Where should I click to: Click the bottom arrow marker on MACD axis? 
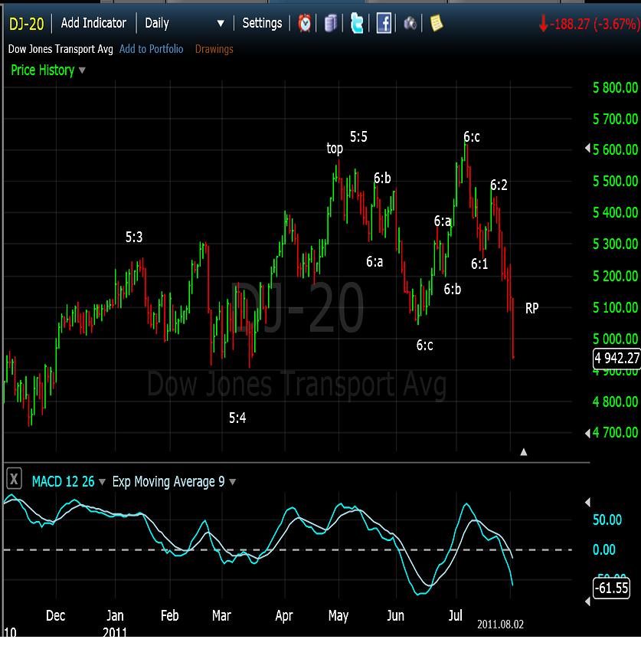coord(587,602)
